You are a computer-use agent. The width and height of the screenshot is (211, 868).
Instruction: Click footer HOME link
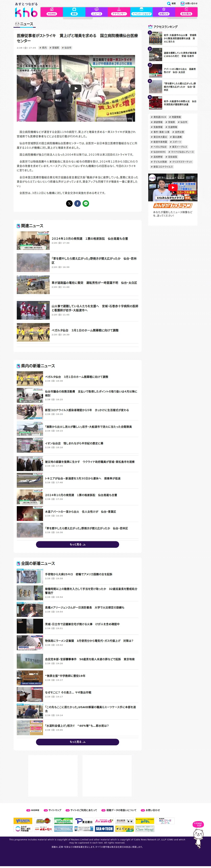point(33,810)
